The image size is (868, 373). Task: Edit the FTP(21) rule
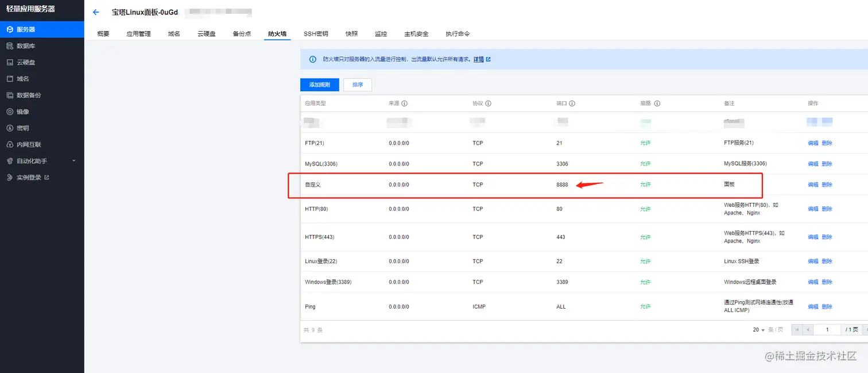813,143
